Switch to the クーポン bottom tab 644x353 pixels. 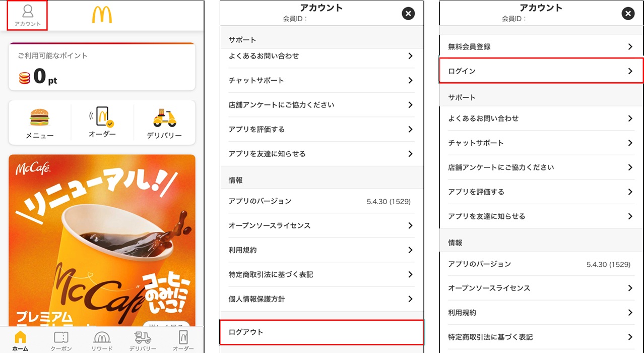(61, 340)
